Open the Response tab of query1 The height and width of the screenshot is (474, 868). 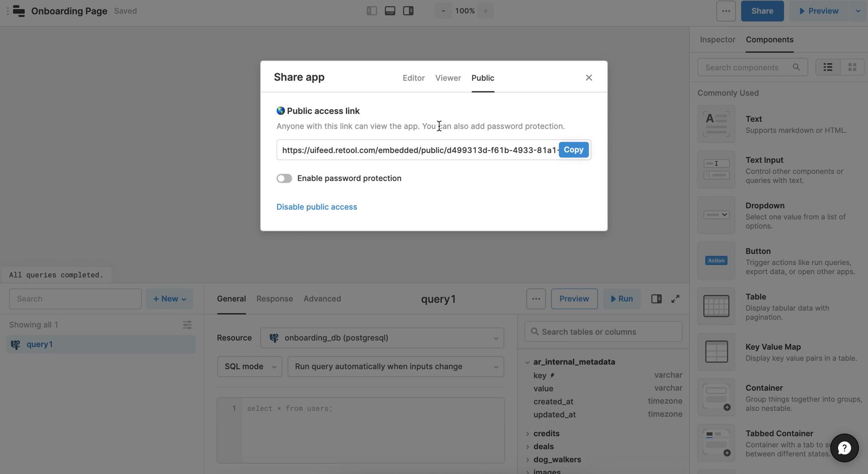(x=274, y=299)
